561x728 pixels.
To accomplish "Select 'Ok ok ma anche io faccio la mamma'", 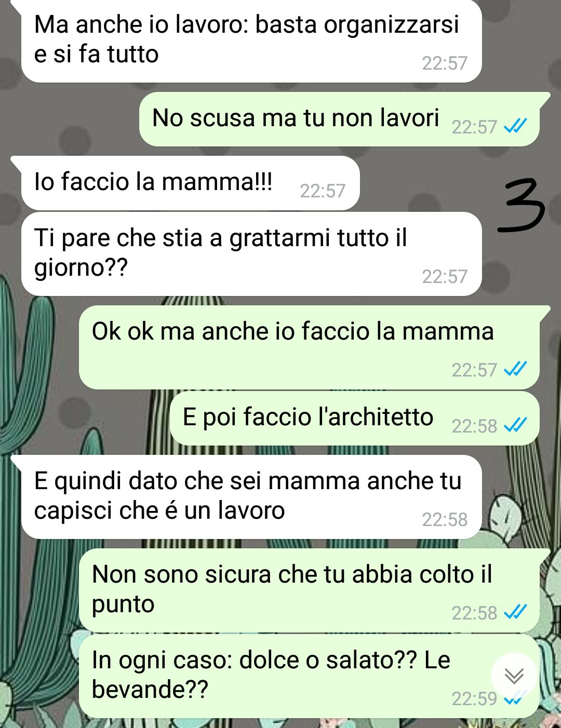I will (309, 347).
